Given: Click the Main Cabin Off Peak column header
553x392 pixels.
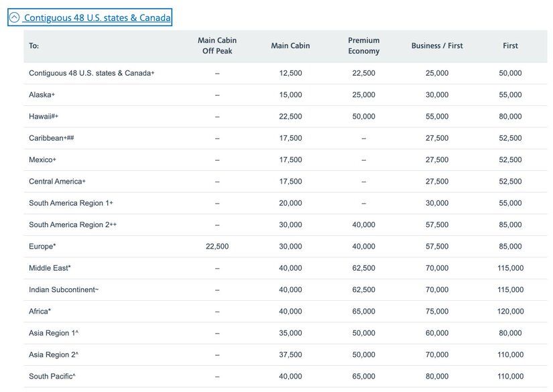Looking at the screenshot, I should (x=217, y=46).
